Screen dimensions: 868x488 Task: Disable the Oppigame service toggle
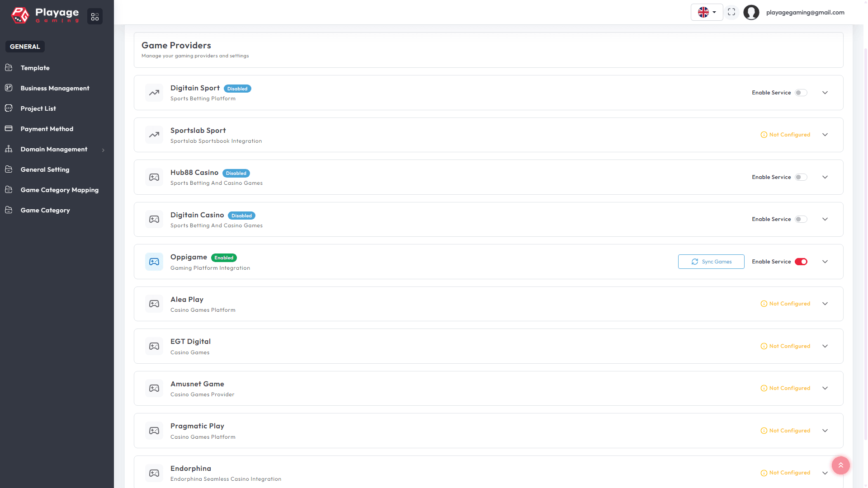pos(801,262)
